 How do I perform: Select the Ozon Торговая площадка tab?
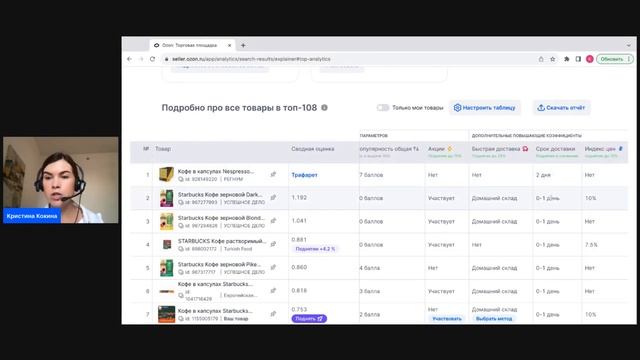pyautogui.click(x=192, y=45)
